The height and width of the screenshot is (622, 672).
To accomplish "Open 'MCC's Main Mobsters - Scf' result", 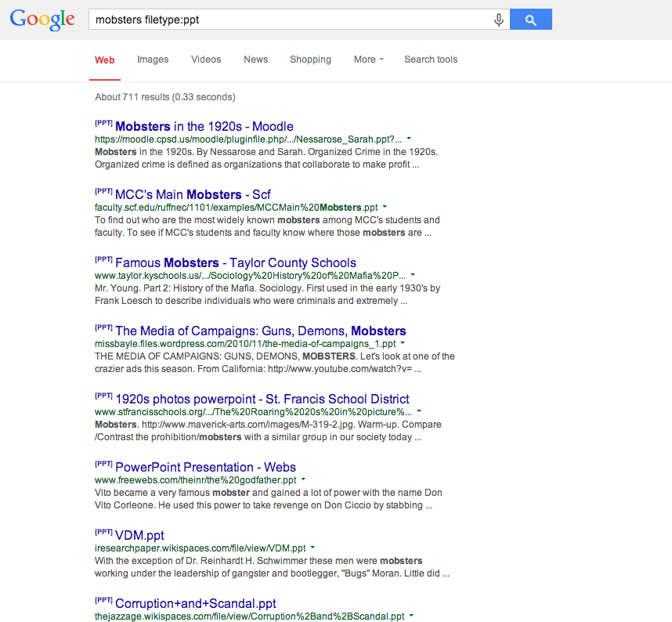I will pyautogui.click(x=193, y=194).
